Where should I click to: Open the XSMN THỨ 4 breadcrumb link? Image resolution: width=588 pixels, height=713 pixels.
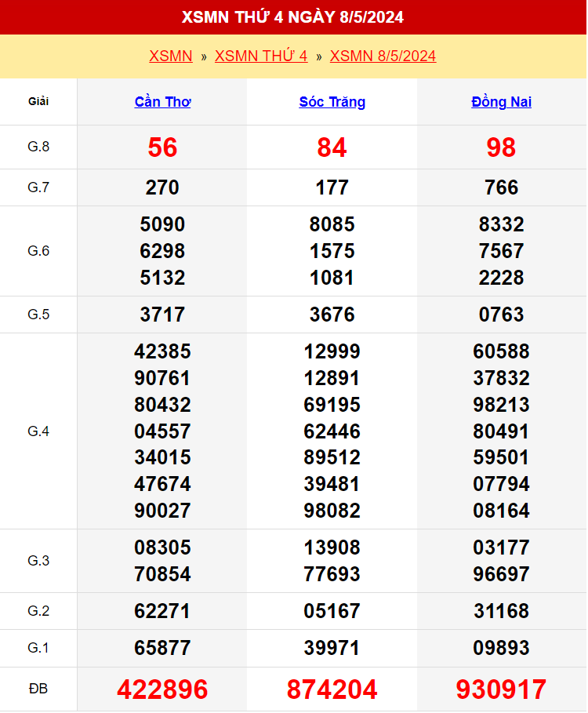click(261, 56)
